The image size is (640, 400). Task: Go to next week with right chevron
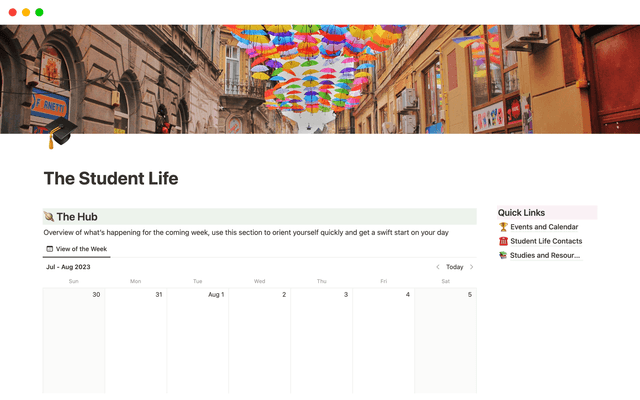click(472, 267)
